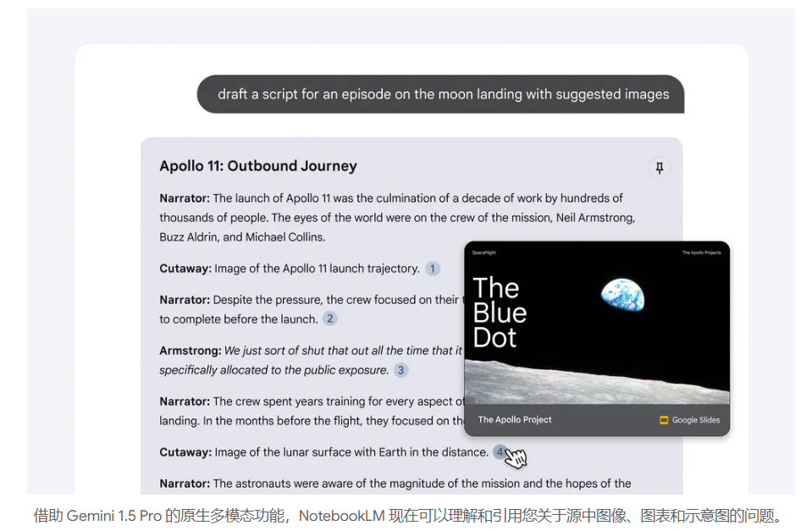Click the Earth image in slide preview
This screenshot has height=531, width=812.
(x=622, y=296)
